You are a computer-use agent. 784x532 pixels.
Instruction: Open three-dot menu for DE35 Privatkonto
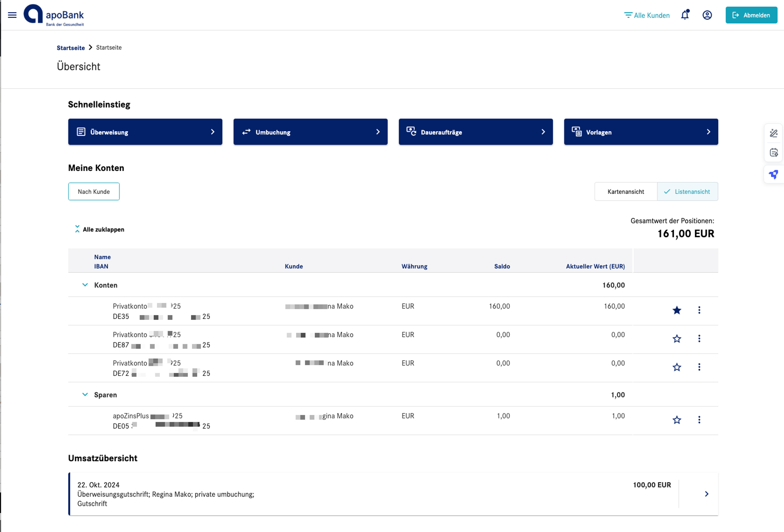pos(699,310)
